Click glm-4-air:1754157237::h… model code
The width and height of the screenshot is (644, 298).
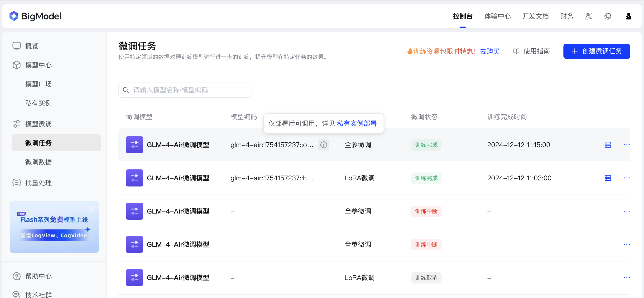pos(272,178)
